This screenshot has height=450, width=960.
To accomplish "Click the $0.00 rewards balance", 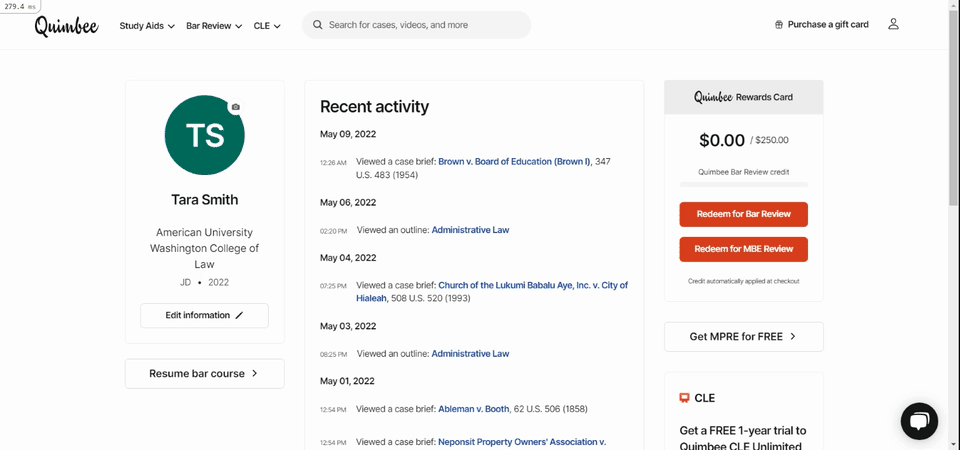I will tap(722, 140).
